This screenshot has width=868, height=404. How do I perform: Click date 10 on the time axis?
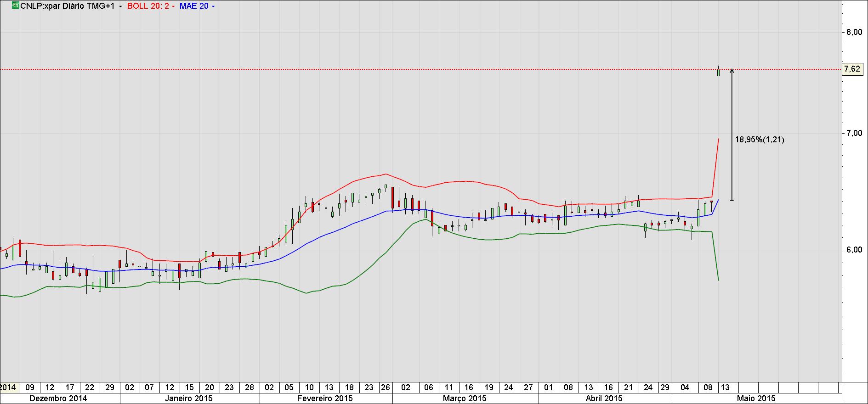coord(309,387)
